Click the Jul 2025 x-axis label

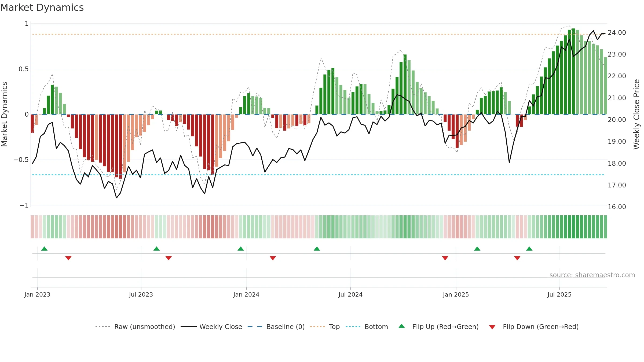click(559, 294)
